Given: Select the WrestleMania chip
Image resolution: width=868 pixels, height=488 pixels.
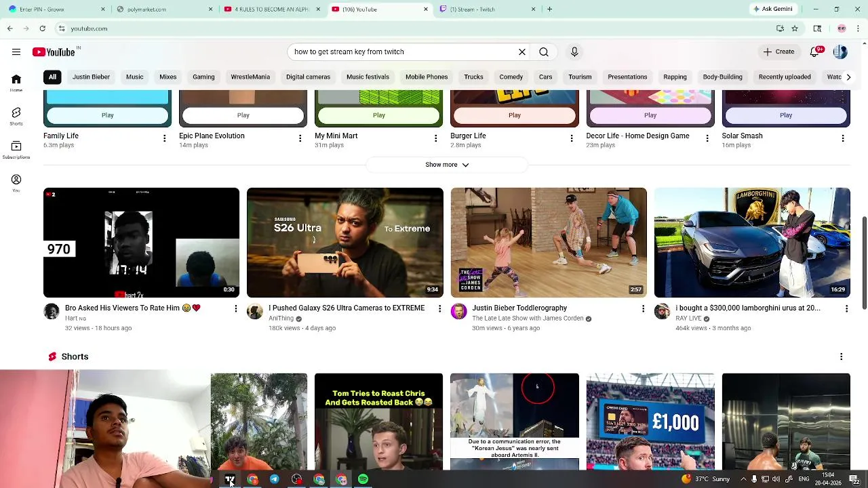Looking at the screenshot, I should (x=250, y=77).
